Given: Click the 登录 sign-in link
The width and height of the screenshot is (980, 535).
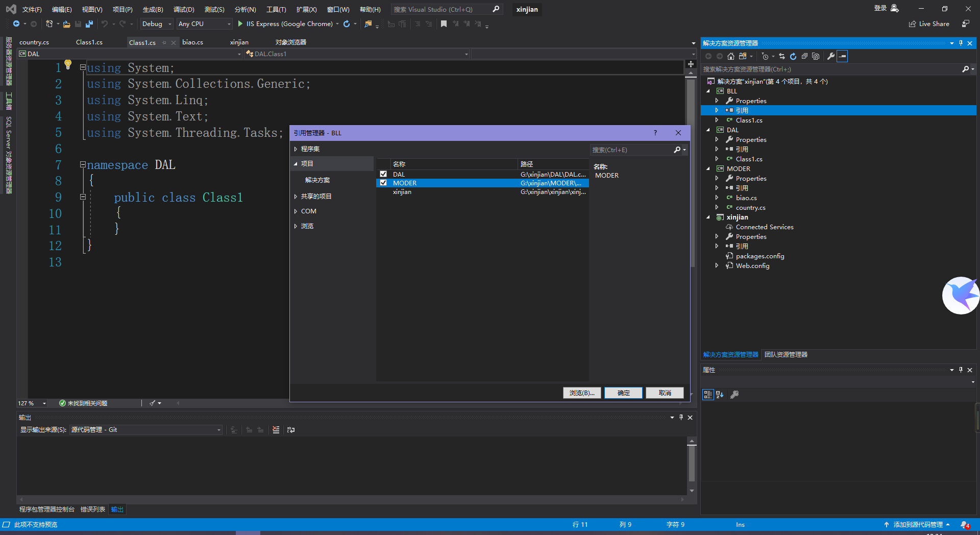Looking at the screenshot, I should coord(880,8).
